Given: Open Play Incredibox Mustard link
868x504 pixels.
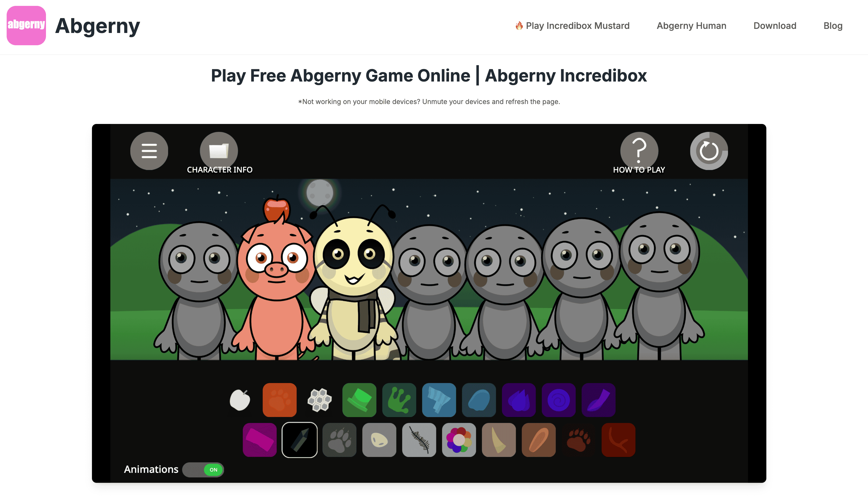Looking at the screenshot, I should pyautogui.click(x=572, y=26).
